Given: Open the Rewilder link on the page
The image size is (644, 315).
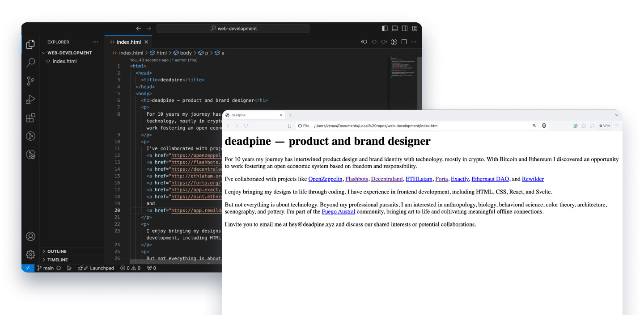Looking at the screenshot, I should (533, 179).
